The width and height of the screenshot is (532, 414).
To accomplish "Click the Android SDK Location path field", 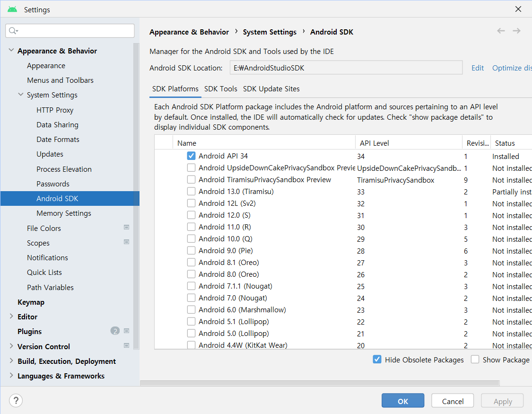I will point(346,68).
